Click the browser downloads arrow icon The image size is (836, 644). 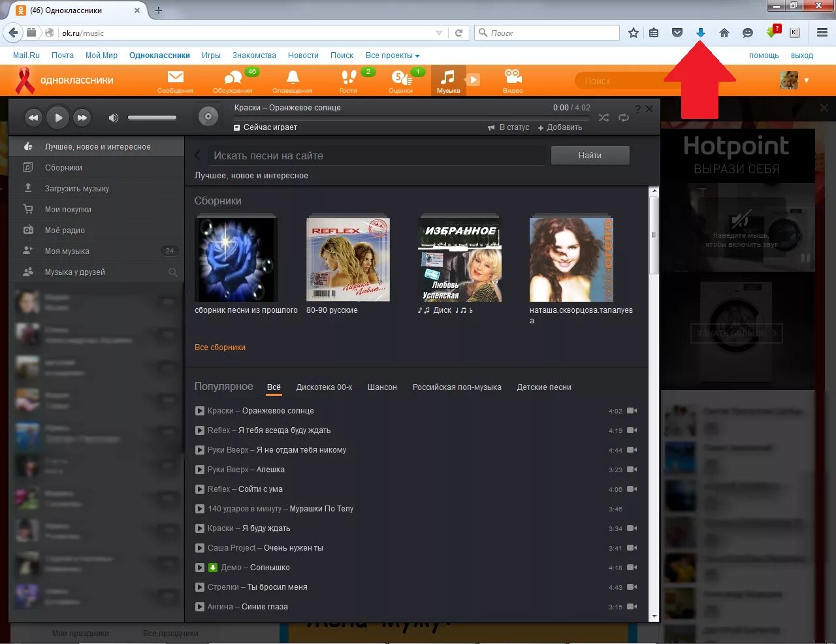tap(700, 33)
